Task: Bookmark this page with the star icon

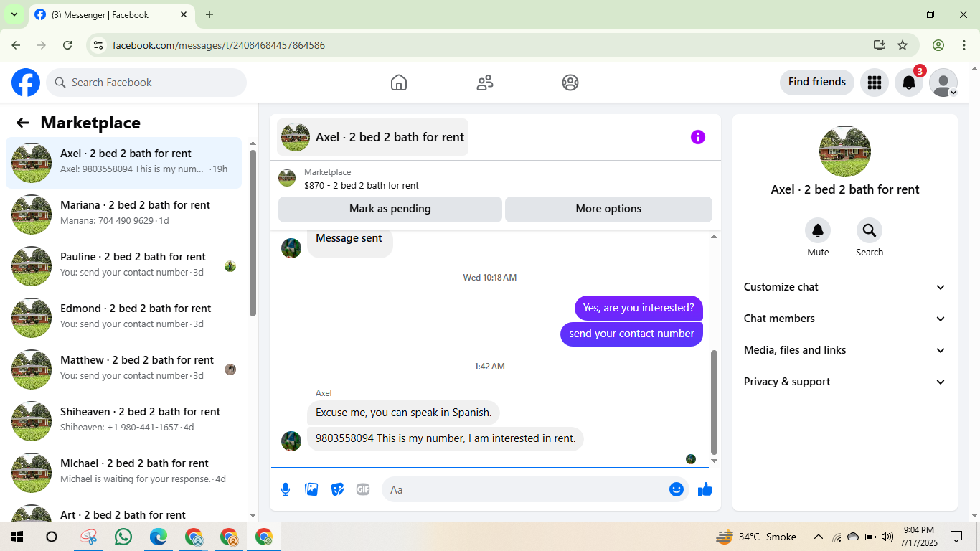Action: coord(903,45)
